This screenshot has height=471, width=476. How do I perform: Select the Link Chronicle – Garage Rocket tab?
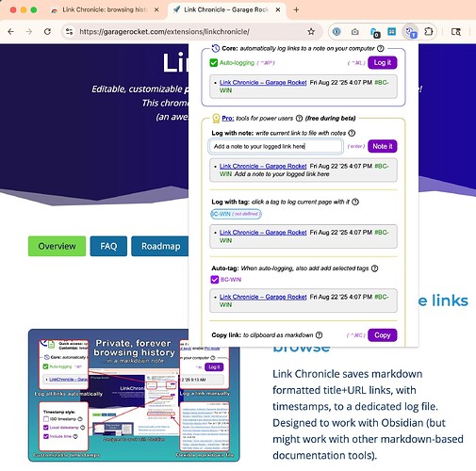[x=226, y=9]
